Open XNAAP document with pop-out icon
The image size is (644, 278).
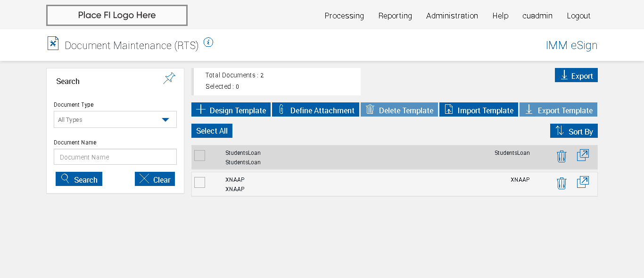coord(583,182)
